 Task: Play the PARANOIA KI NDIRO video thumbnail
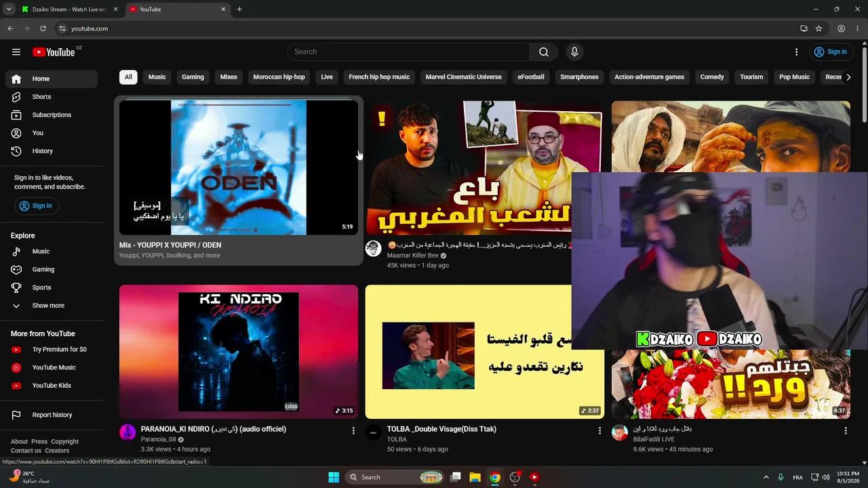point(239,352)
